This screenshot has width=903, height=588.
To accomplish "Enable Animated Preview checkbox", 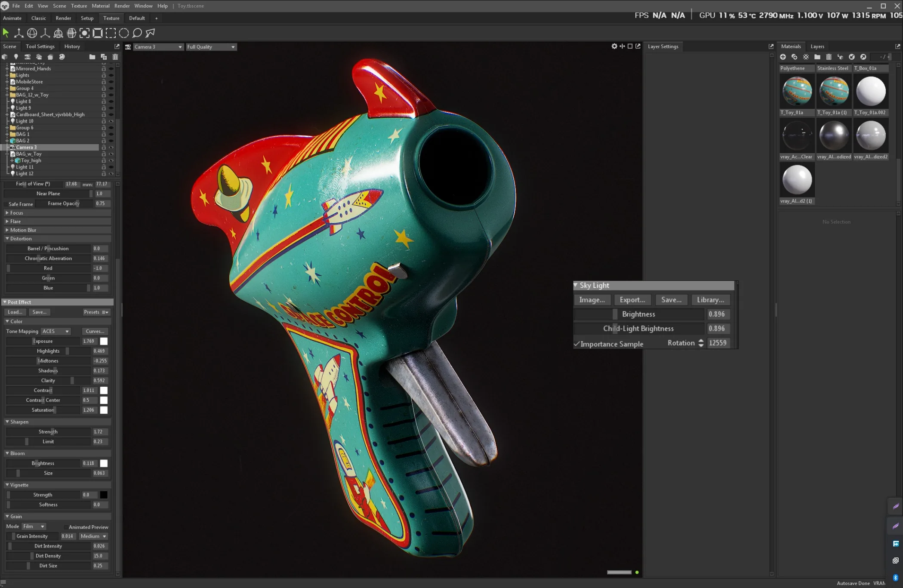I will point(65,527).
